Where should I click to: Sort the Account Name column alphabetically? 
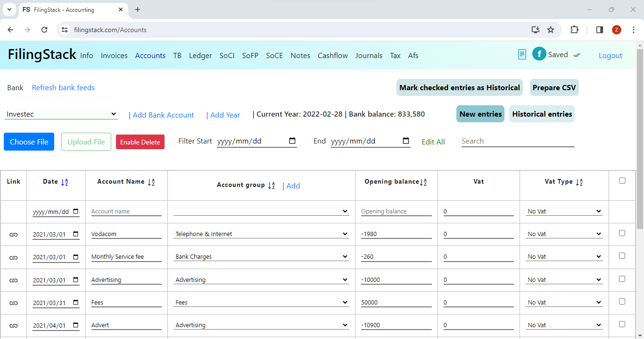point(152,181)
